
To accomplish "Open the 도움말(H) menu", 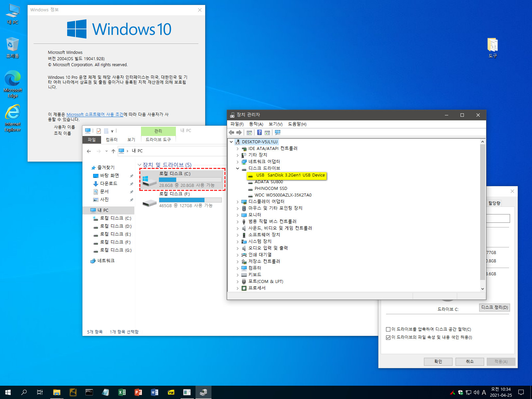I will [x=297, y=124].
